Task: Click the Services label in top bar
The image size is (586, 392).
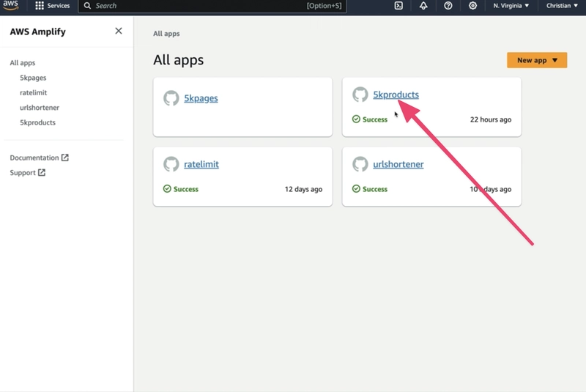Action: tap(59, 6)
